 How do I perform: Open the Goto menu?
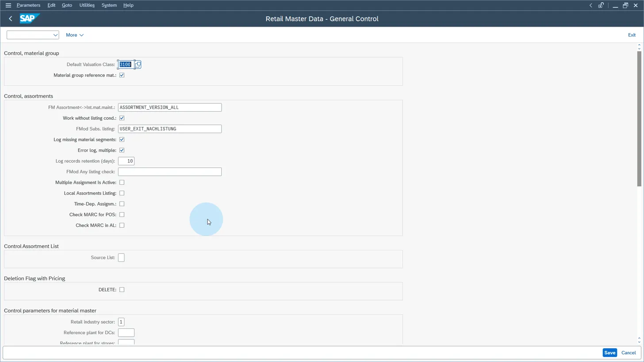67,5
